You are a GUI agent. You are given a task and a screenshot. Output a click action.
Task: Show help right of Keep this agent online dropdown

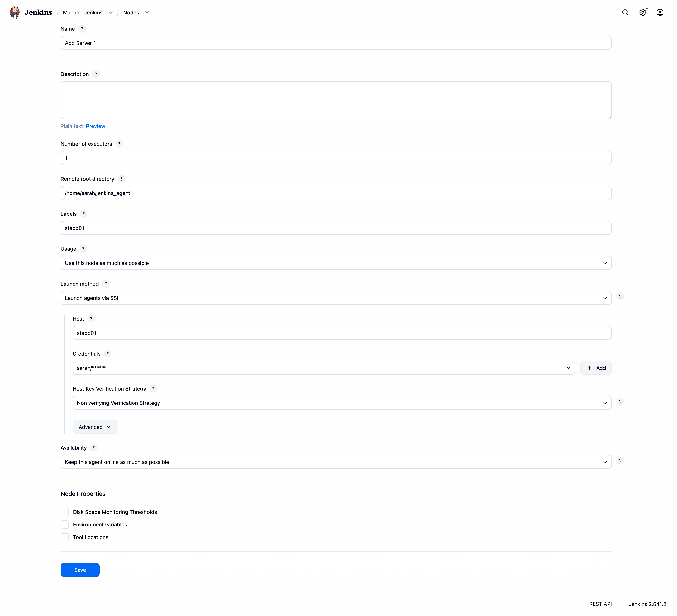620,460
